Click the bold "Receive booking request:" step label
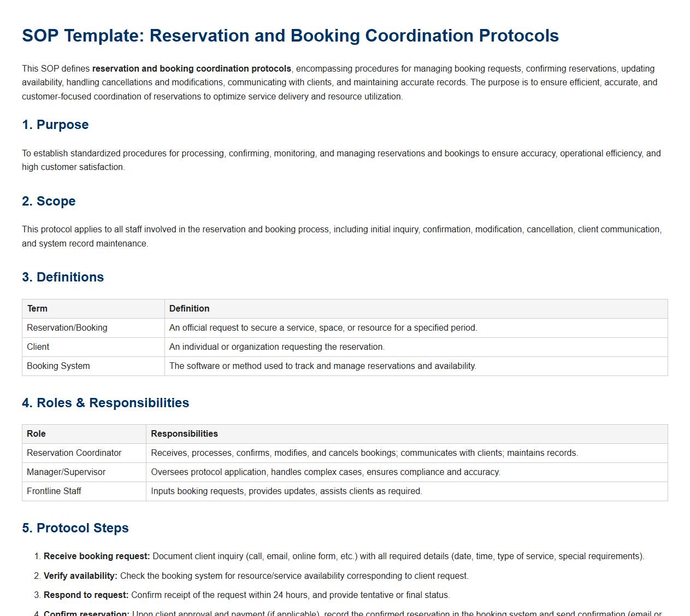 tap(97, 556)
